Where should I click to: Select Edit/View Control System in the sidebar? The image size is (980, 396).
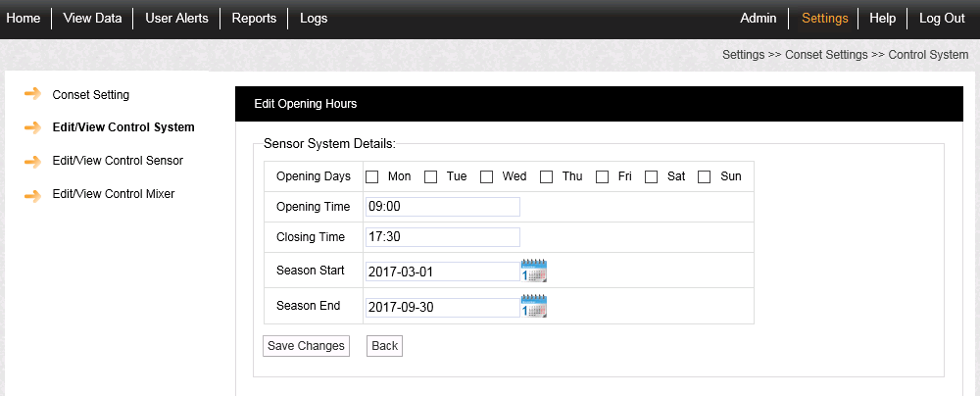122,127
